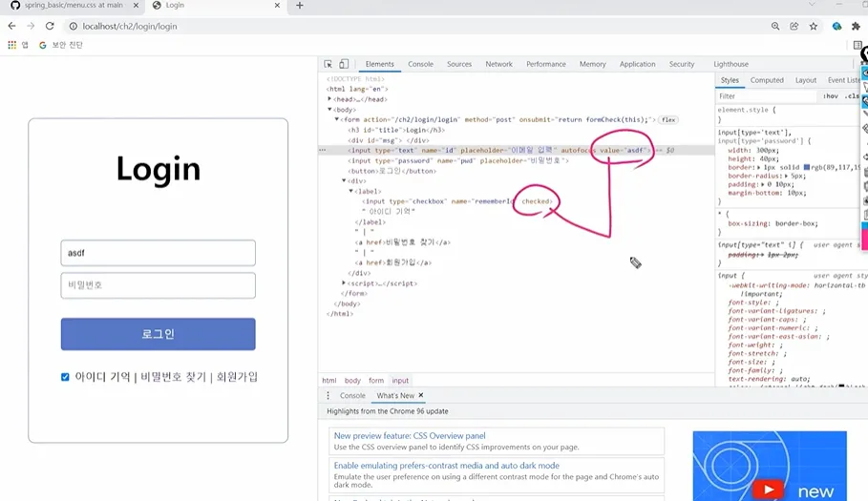Close the Login browser tab

pyautogui.click(x=277, y=6)
